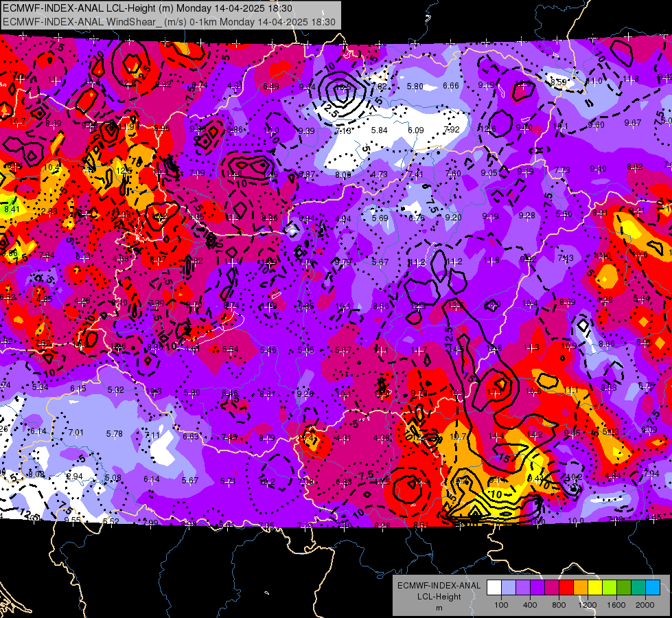Image resolution: width=672 pixels, height=618 pixels.
Task: Click the wind shear value 9.67
Action: tap(633, 123)
